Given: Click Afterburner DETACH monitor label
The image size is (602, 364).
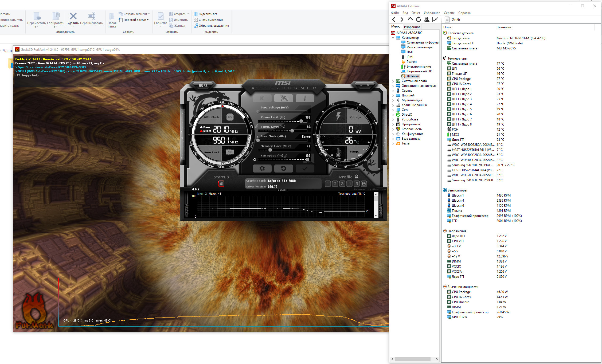Looking at the screenshot, I should coord(282,190).
